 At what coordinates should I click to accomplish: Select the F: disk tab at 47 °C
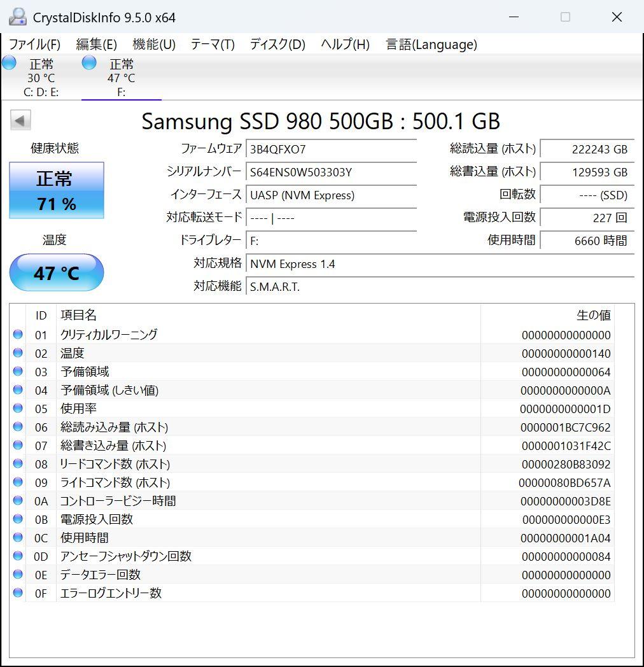point(122,77)
